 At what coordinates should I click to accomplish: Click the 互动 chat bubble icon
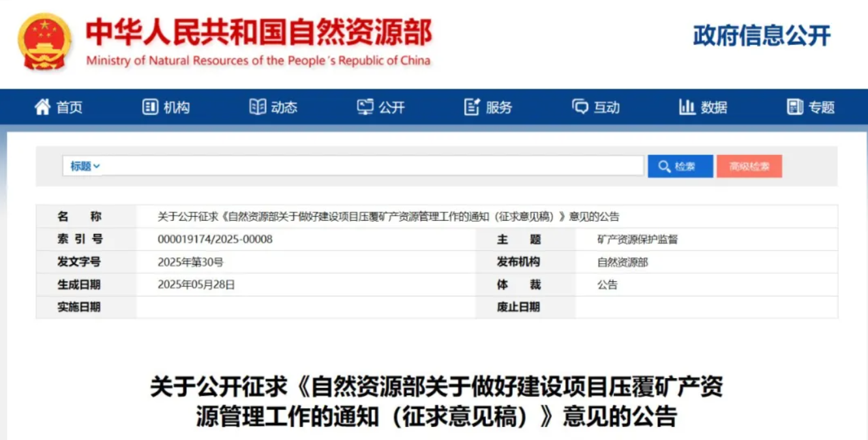click(x=580, y=107)
